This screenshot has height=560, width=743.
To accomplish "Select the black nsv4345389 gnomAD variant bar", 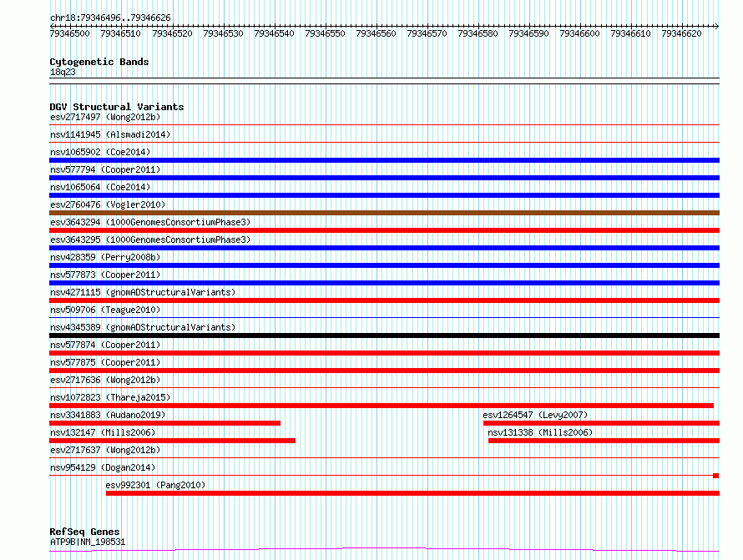I will (x=384, y=335).
